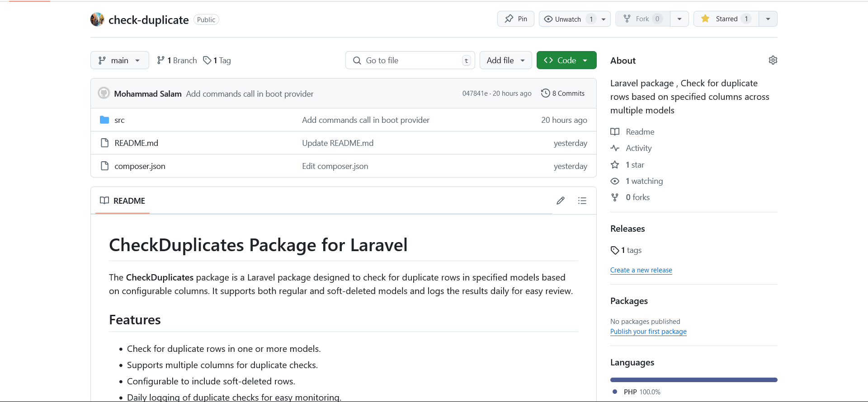Click the composer.json file icon
This screenshot has width=868, height=402.
tap(104, 166)
